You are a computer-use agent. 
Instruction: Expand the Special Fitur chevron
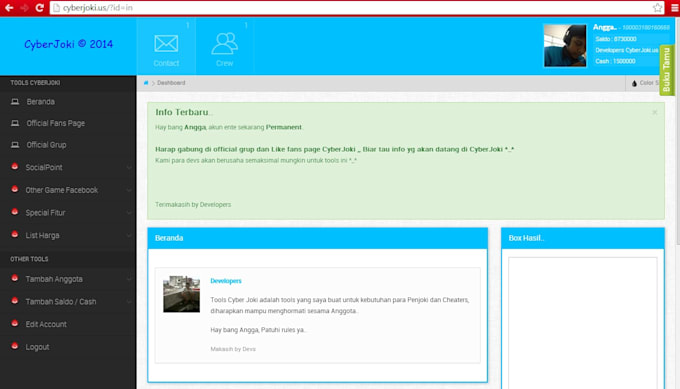point(129,213)
